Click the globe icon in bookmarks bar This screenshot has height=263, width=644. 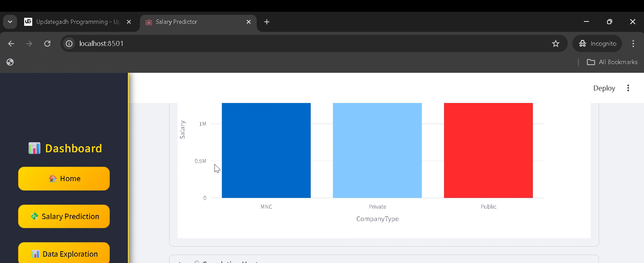coord(10,62)
